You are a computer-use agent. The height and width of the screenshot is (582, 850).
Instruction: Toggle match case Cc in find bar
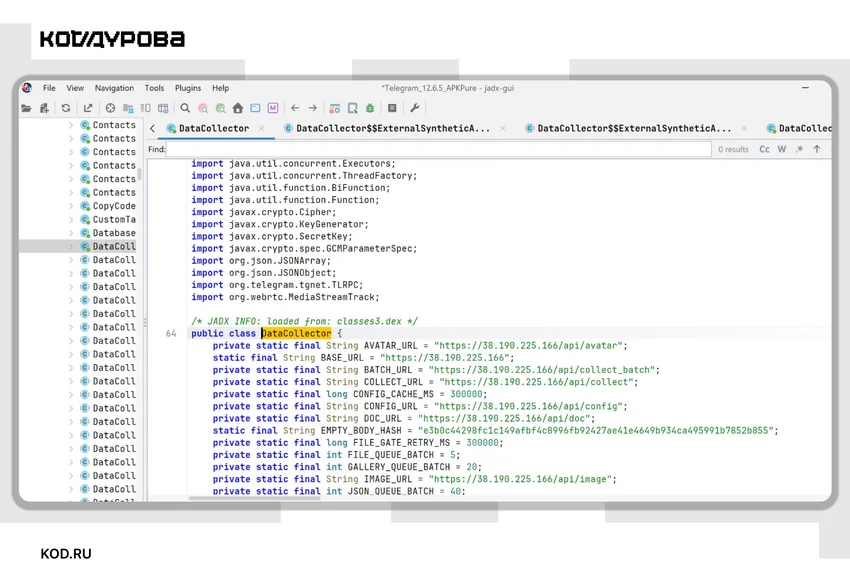click(x=764, y=149)
